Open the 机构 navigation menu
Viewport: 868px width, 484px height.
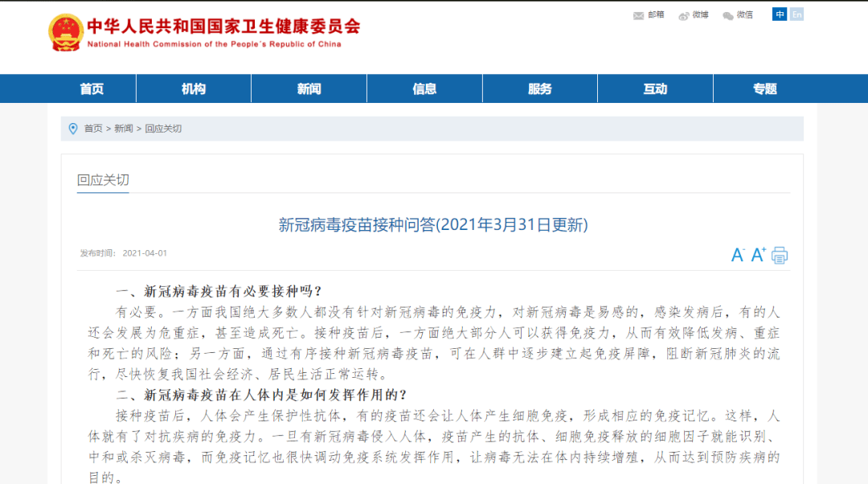point(194,88)
